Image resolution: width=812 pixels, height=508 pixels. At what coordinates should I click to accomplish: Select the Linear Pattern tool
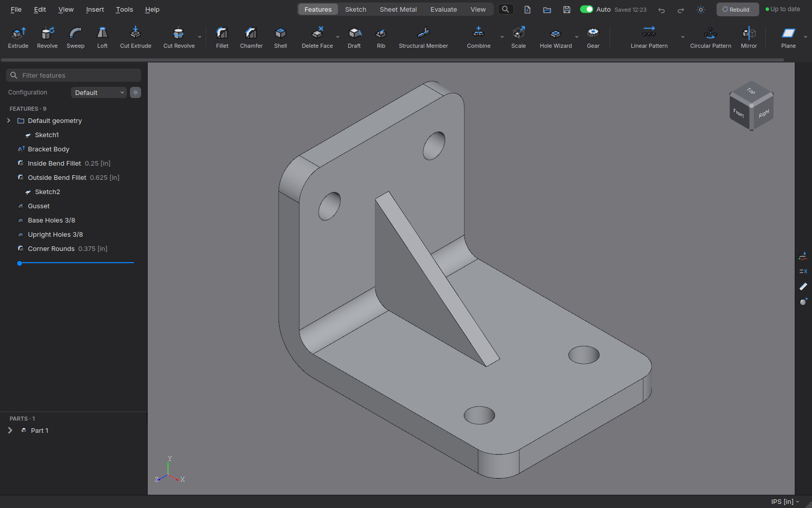(x=649, y=38)
